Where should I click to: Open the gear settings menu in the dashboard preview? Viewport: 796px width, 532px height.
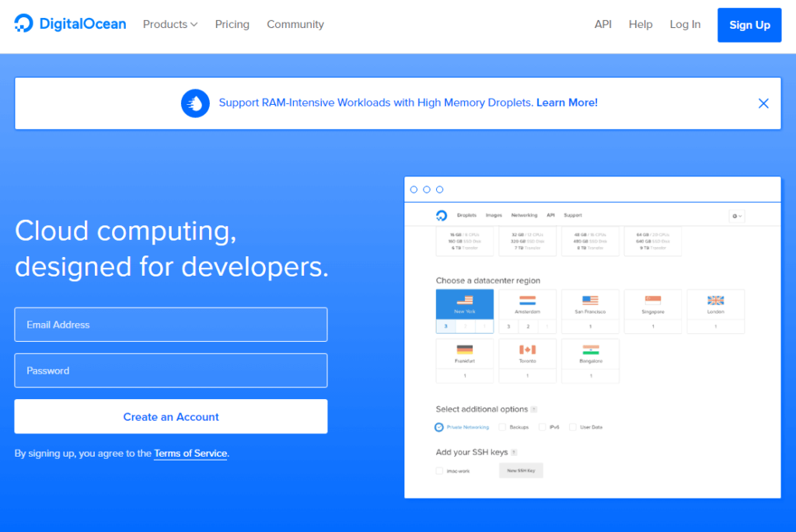click(737, 216)
